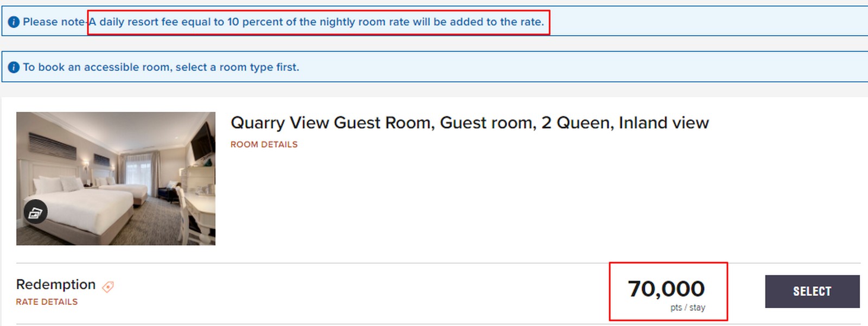Open RATE DETAILS for the Redemption rate
Image resolution: width=868 pixels, height=326 pixels.
tap(47, 302)
